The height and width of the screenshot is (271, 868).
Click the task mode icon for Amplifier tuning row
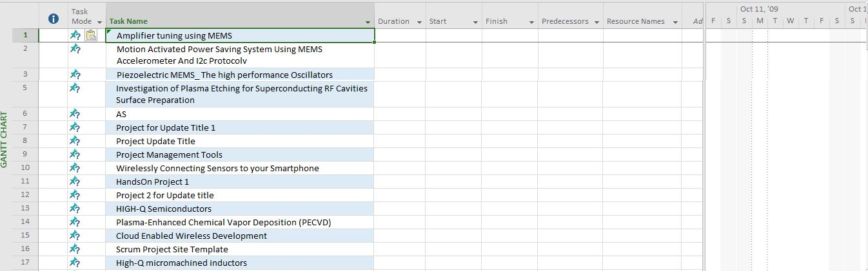tap(75, 35)
